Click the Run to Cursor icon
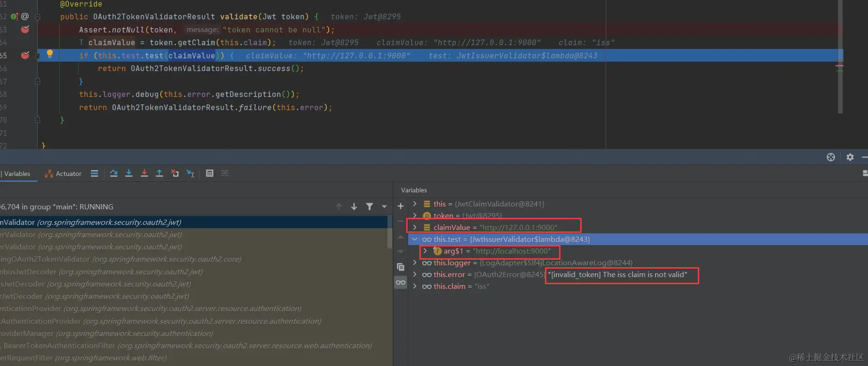 point(190,174)
